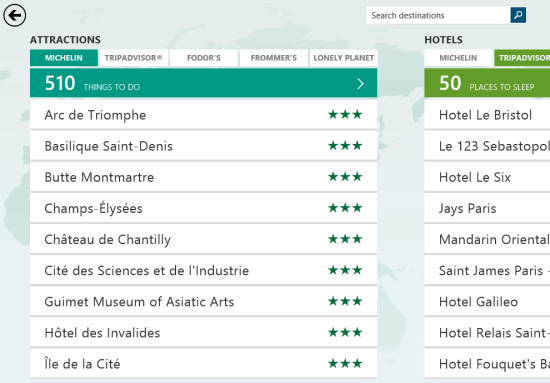Click the three-star rating for Arc de Triomphe

[345, 114]
